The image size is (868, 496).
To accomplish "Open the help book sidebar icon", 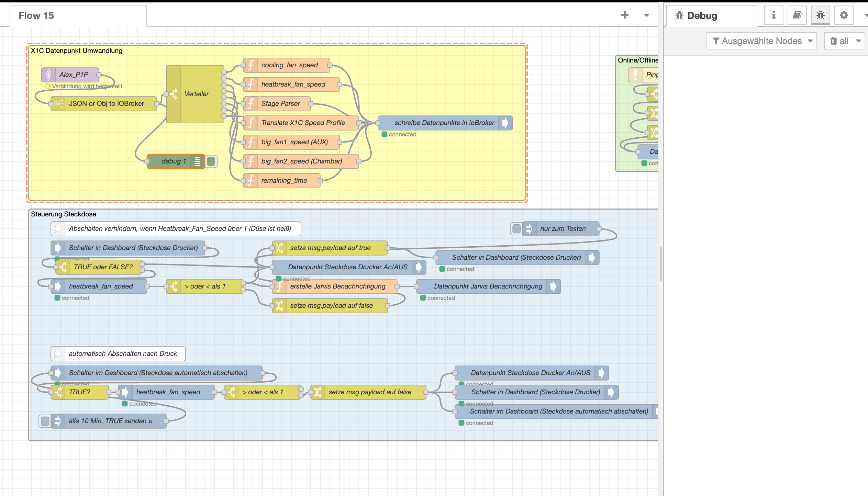I will tap(797, 15).
